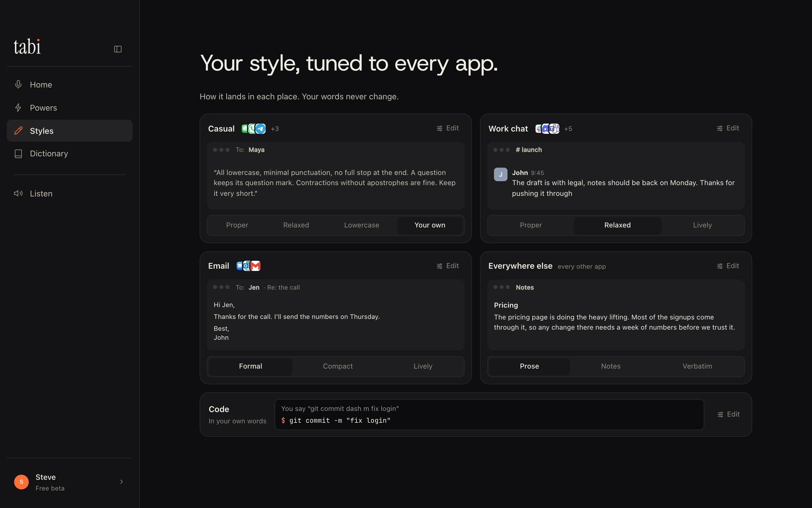Choose the Compact style for Email

[x=337, y=366]
